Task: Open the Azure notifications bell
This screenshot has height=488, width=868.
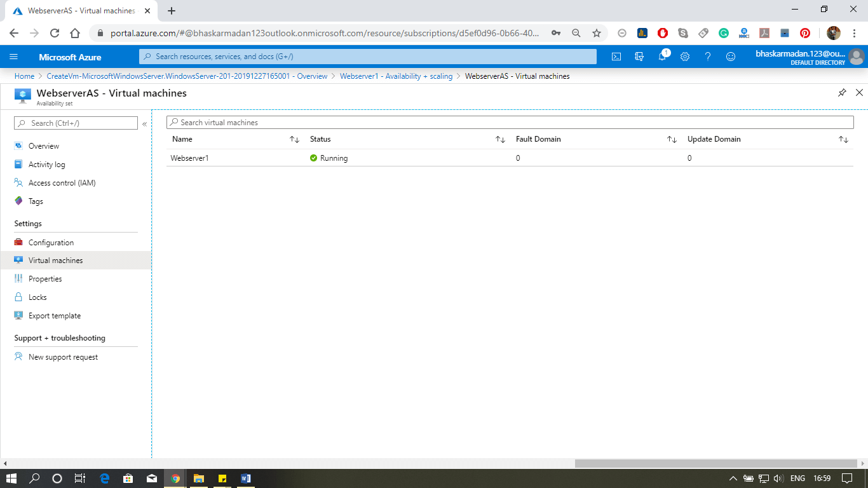Action: (662, 57)
